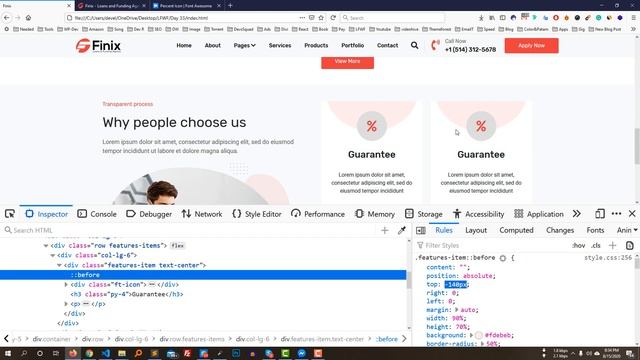Open the #fdebeb background color swatch

click(479, 335)
